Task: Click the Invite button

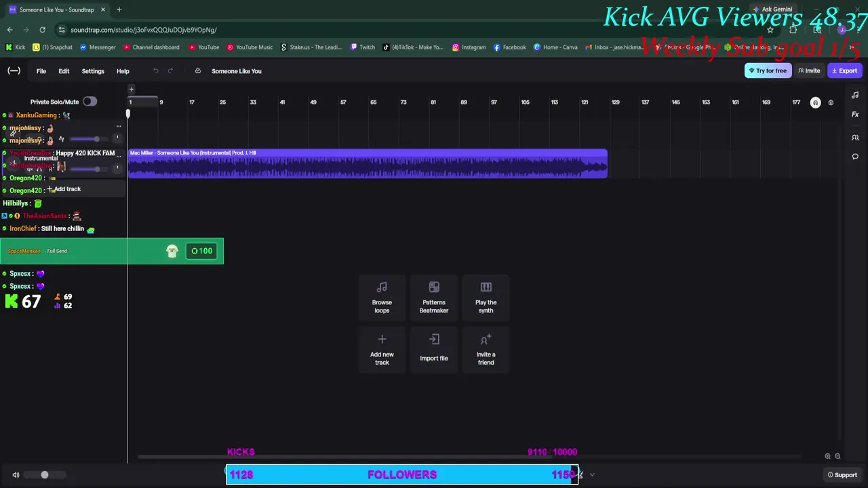Action: 809,70
